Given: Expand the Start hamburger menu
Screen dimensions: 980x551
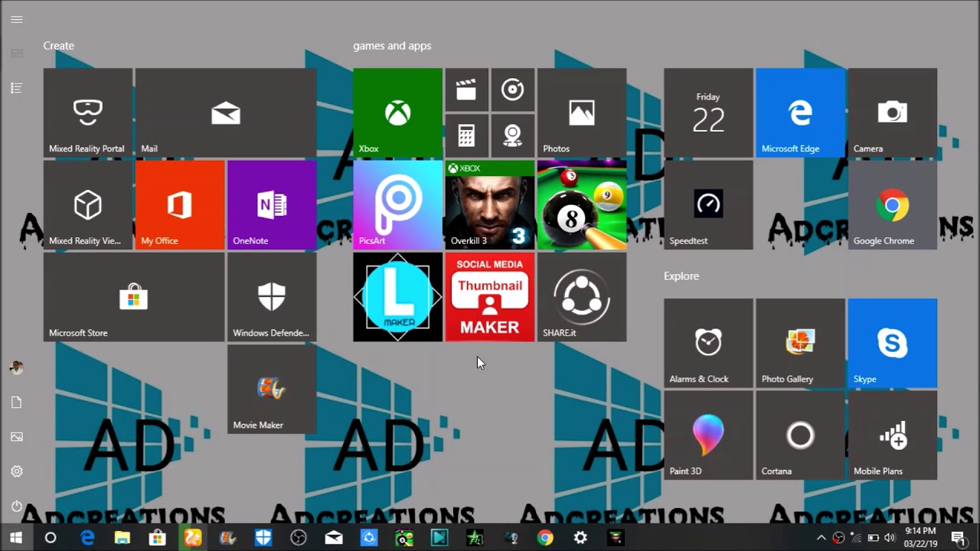Looking at the screenshot, I should click(17, 19).
